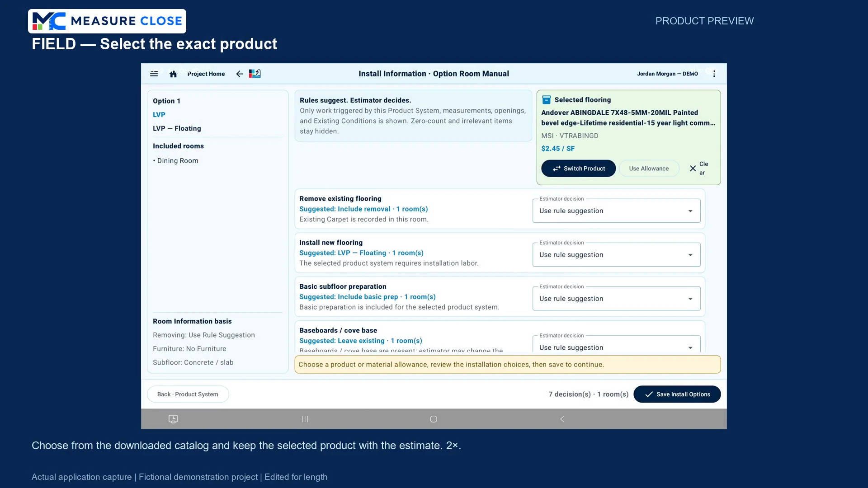Viewport: 868px width, 488px height.
Task: Open Estimator decision for Baseboards / cove base
Action: (616, 344)
